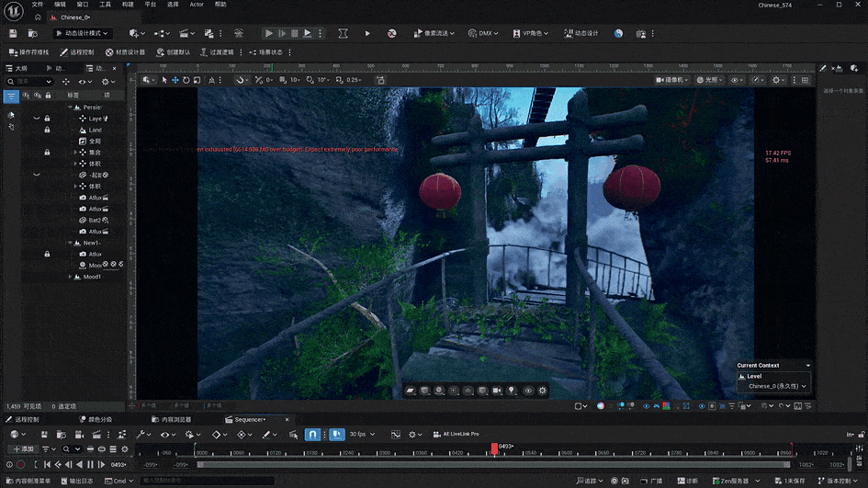The height and width of the screenshot is (488, 868).
Task: Click the Sequencer range scrollbar below the timeline
Action: click(x=493, y=465)
